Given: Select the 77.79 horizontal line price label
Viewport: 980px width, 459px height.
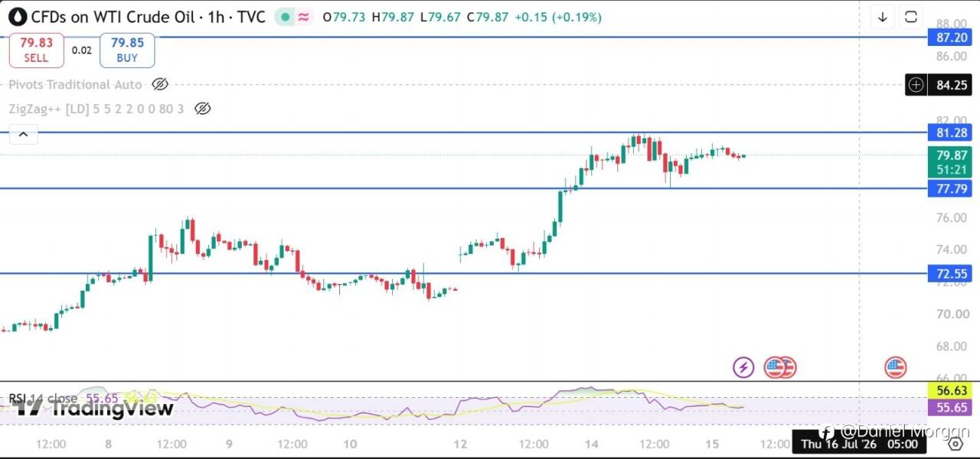Looking at the screenshot, I should (949, 188).
